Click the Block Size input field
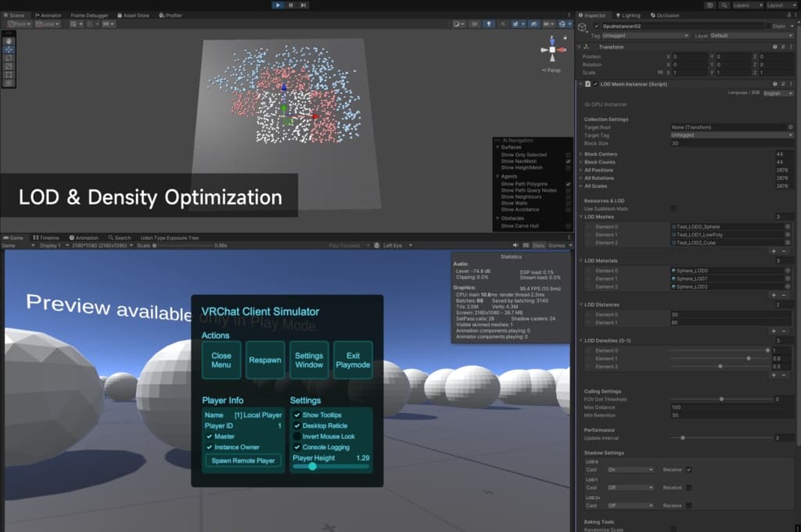This screenshot has height=532, width=801. point(731,143)
